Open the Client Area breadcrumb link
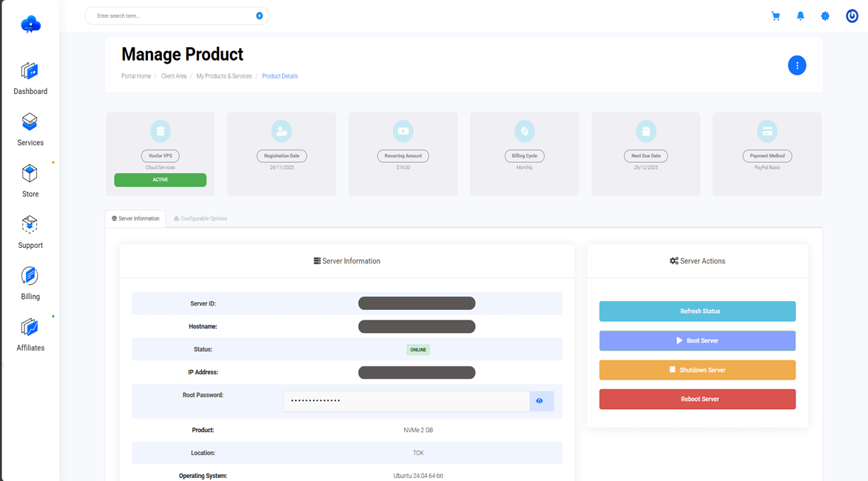This screenshot has width=868, height=481. point(174,75)
